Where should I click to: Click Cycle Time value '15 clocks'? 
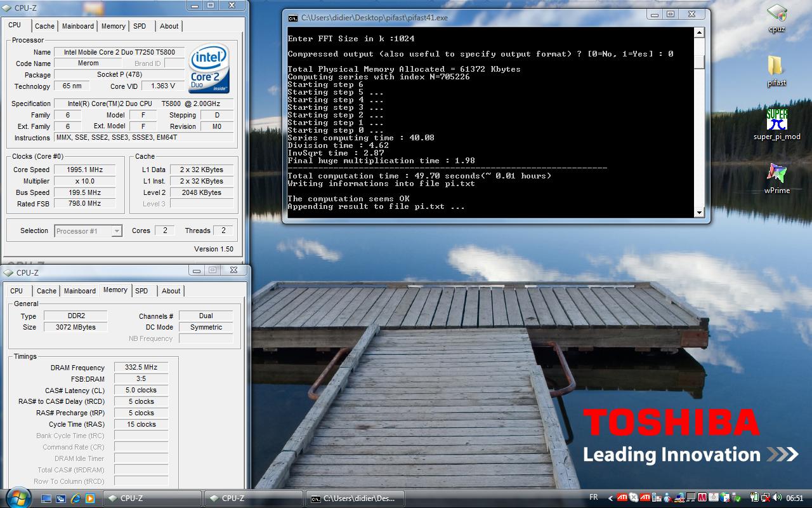pos(141,424)
